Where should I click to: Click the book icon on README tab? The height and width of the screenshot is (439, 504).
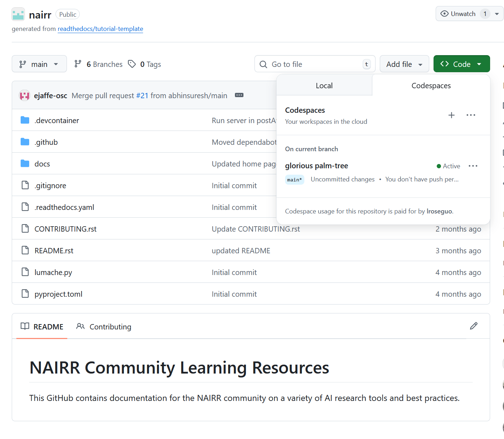click(25, 326)
